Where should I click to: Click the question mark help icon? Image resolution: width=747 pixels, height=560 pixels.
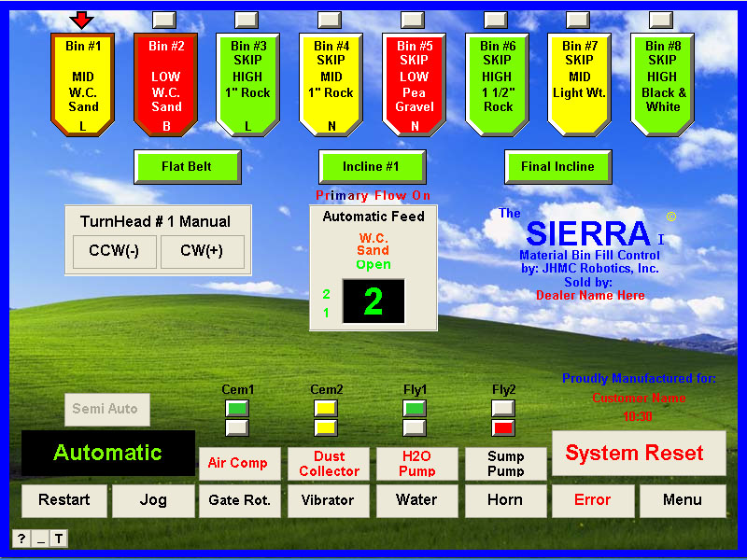click(21, 539)
